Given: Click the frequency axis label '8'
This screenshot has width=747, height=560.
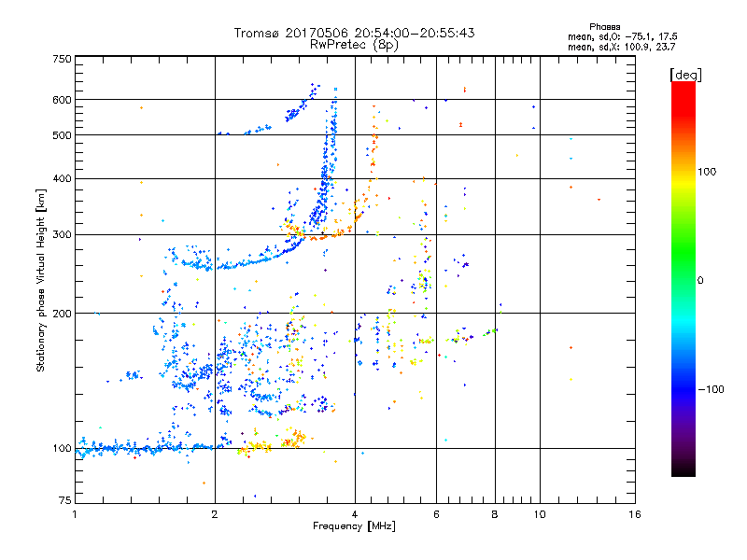Looking at the screenshot, I should [x=495, y=514].
